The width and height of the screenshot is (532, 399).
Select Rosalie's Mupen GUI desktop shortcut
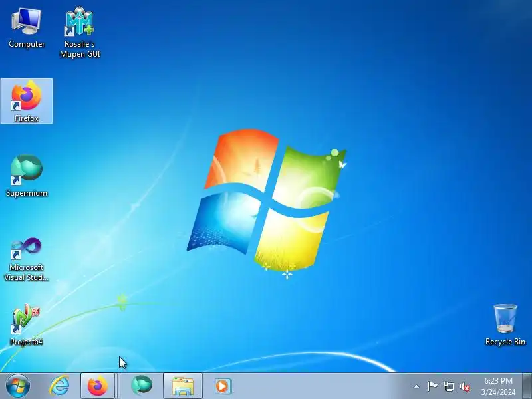80,32
